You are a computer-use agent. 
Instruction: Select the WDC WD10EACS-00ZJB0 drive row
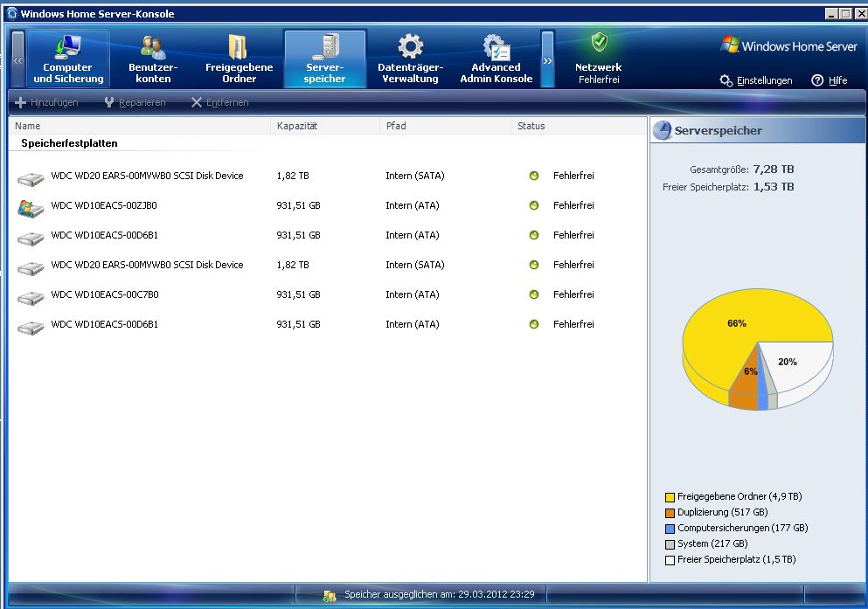(328, 205)
